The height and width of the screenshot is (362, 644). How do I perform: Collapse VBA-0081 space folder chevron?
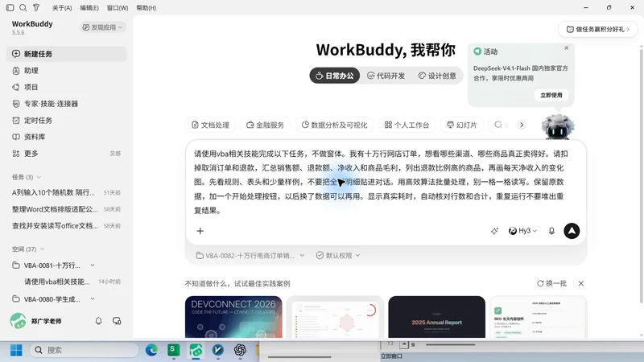93,265
